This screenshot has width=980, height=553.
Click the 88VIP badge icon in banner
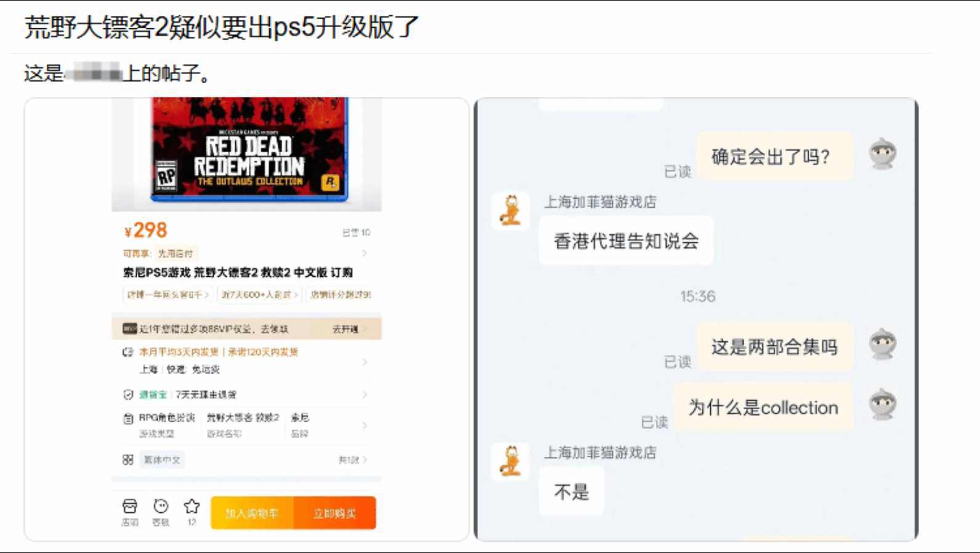pyautogui.click(x=129, y=329)
